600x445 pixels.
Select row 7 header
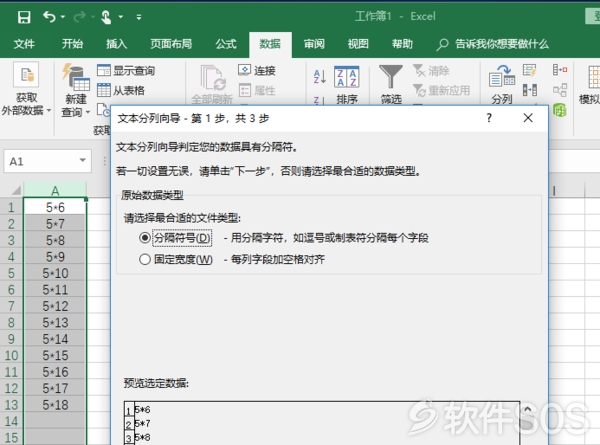coord(11,306)
